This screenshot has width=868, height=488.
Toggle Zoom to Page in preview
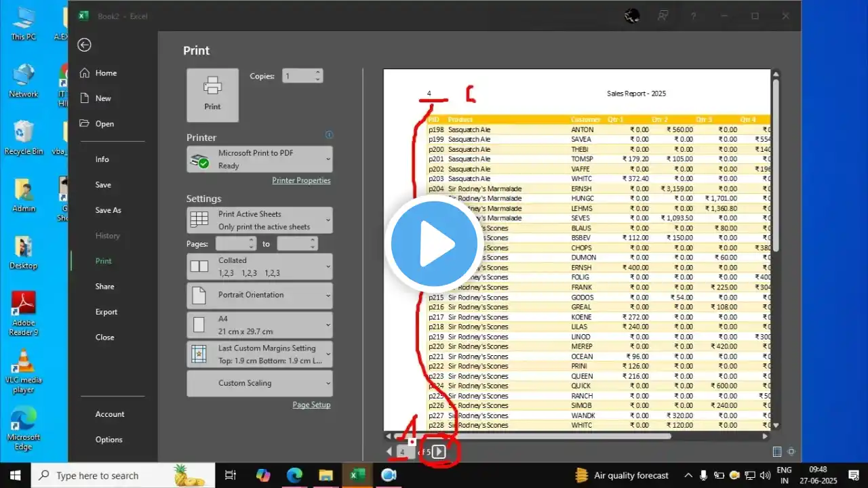(x=791, y=451)
